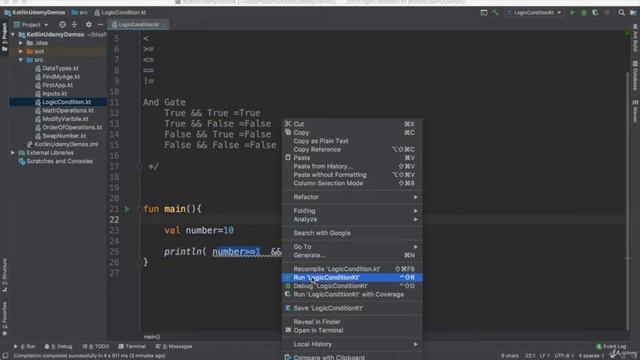640x360 pixels.
Task: Choose Copy as Plain Text
Action: (x=352, y=141)
